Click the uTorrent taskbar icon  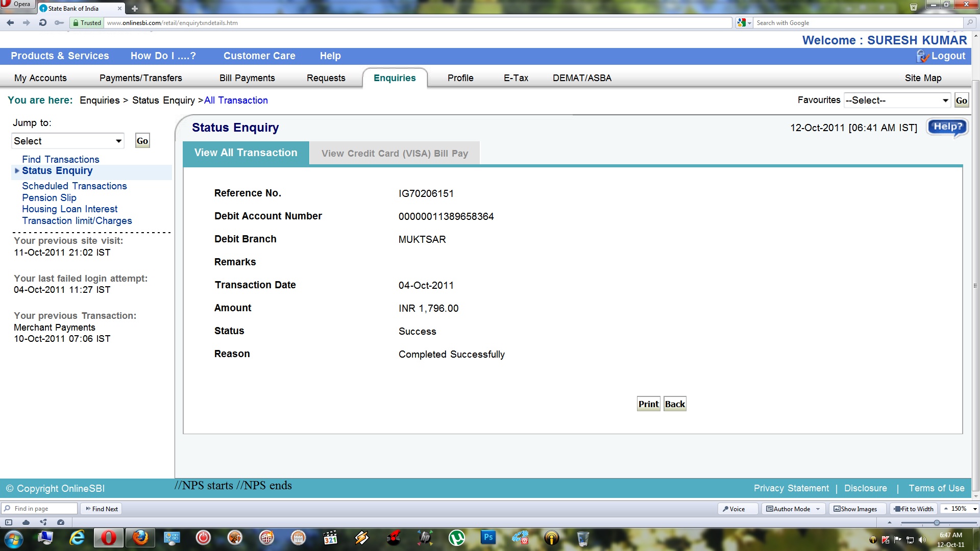456,538
